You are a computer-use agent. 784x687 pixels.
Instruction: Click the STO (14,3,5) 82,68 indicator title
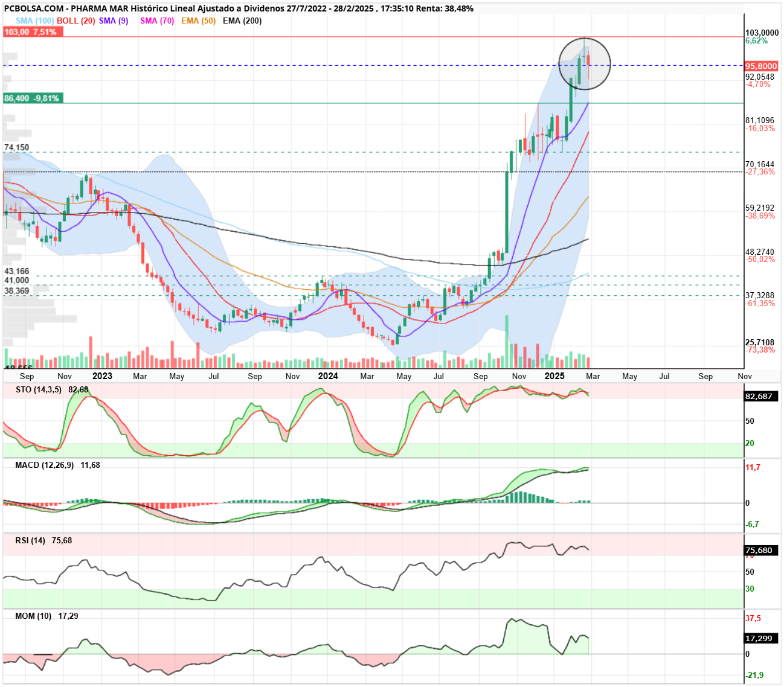click(x=52, y=390)
